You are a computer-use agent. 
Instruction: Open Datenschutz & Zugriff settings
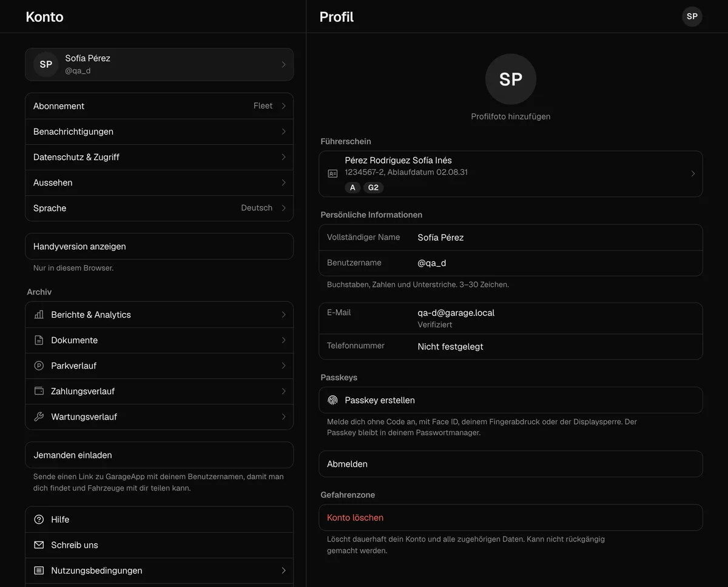click(x=159, y=157)
